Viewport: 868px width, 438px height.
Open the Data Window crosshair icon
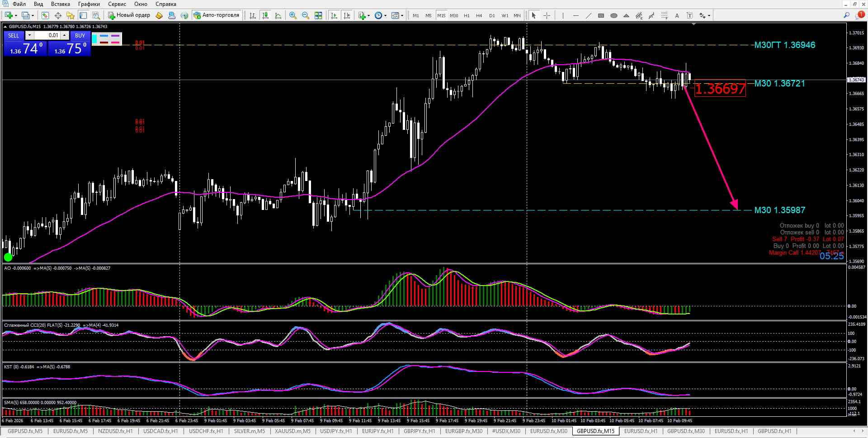58,15
